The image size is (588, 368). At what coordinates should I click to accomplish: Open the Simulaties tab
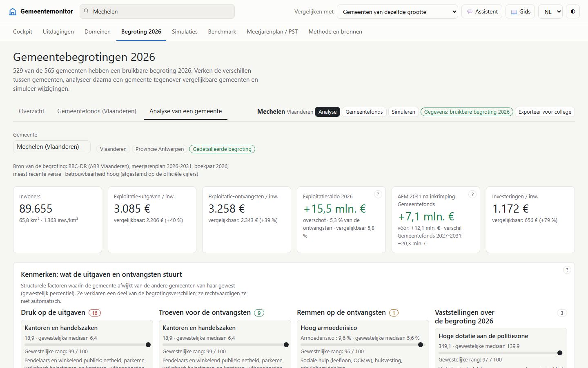[185, 31]
